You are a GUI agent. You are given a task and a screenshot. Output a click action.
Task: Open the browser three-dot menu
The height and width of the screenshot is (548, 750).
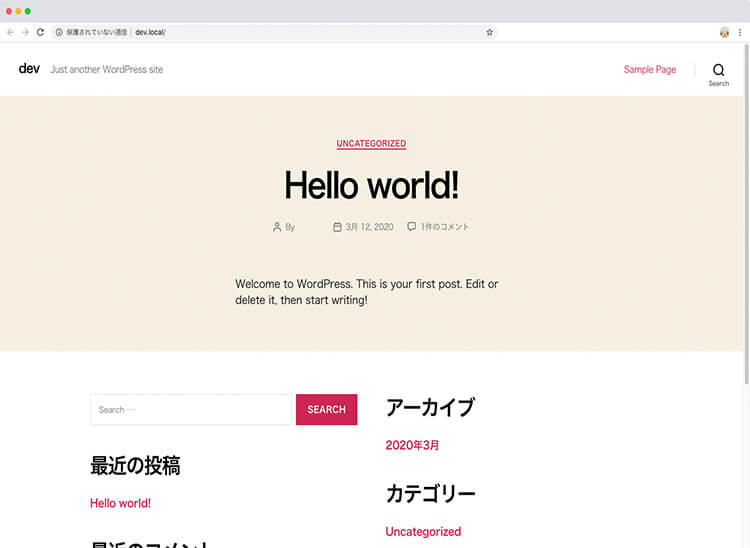740,32
